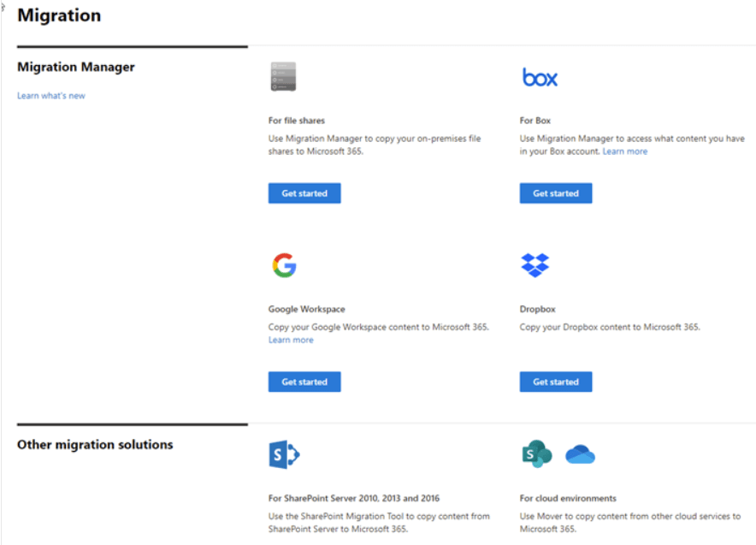Click the SharePoint Server migration icon
The width and height of the screenshot is (756, 545).
tap(284, 454)
